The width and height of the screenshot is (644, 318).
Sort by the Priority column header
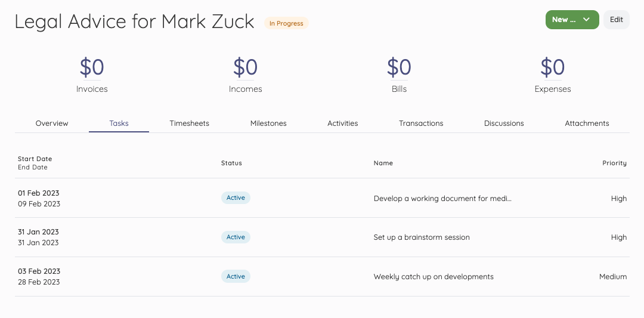click(x=614, y=163)
